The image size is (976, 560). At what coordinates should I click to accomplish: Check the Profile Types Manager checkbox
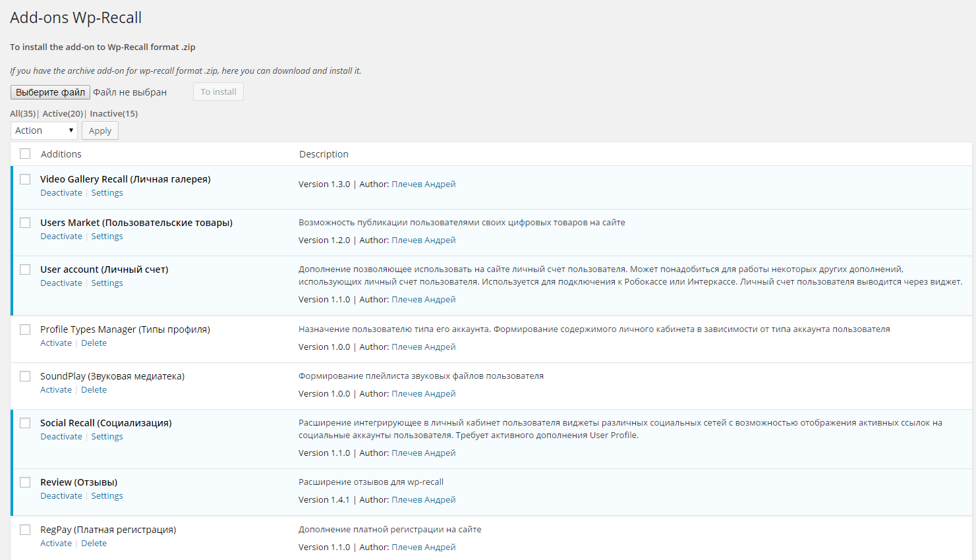(25, 329)
